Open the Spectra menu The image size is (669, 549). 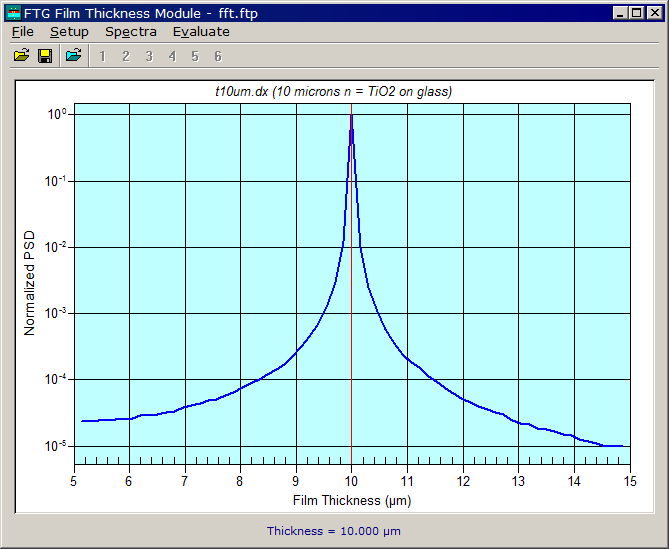[x=131, y=32]
